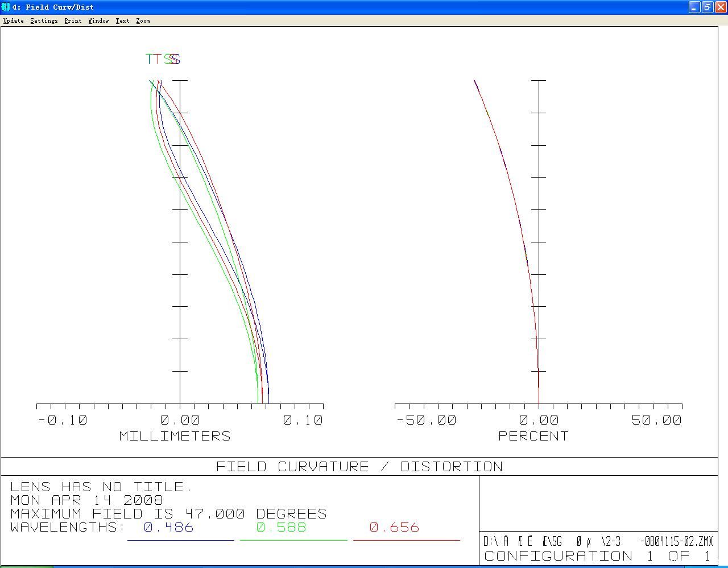Image resolution: width=728 pixels, height=568 pixels.
Task: Click the WAVELENGTHS: label
Action: [67, 528]
